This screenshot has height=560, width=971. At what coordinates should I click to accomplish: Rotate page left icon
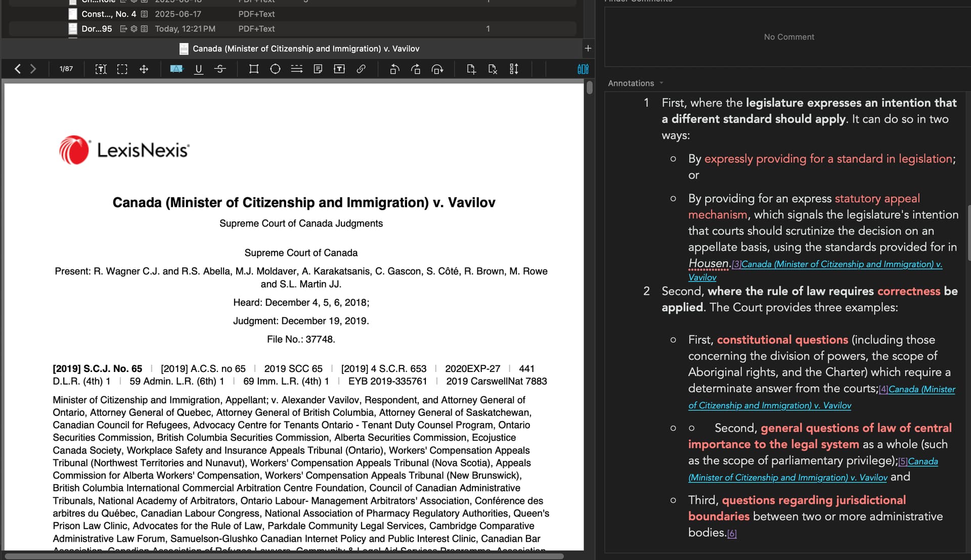(394, 69)
